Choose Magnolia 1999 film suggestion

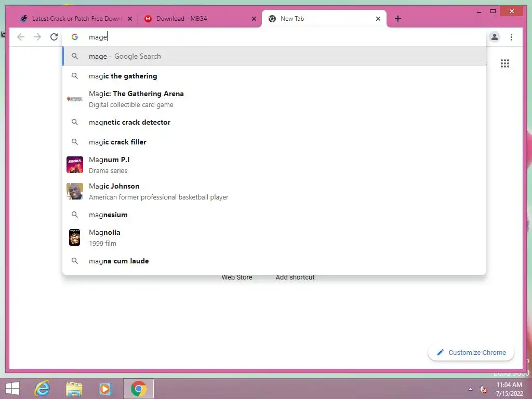coord(274,237)
